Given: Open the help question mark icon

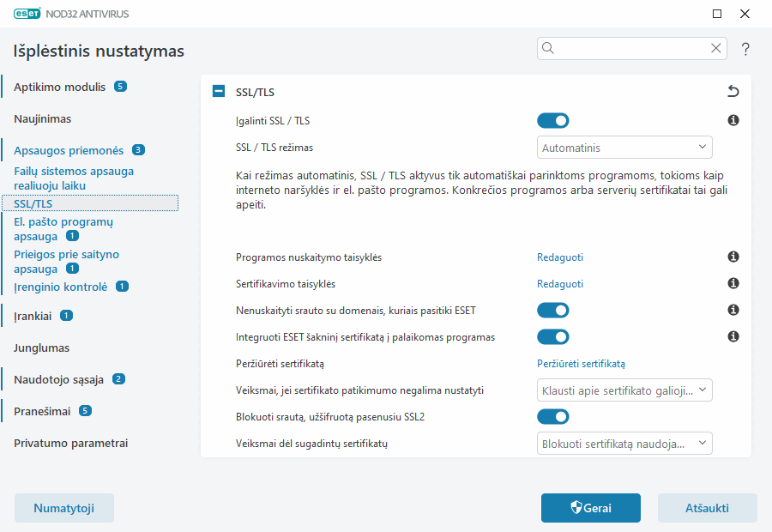Looking at the screenshot, I should pos(745,49).
